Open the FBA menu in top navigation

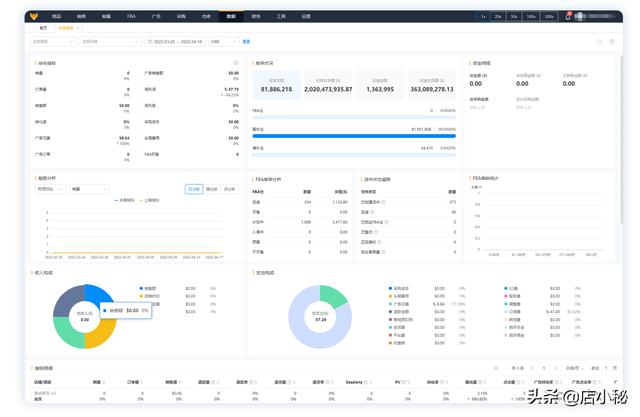pos(131,16)
